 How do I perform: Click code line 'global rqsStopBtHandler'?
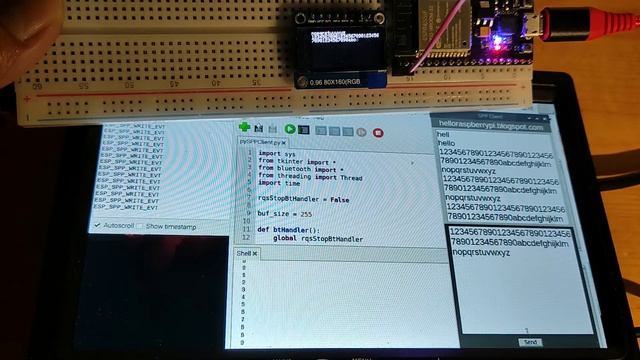coord(318,239)
